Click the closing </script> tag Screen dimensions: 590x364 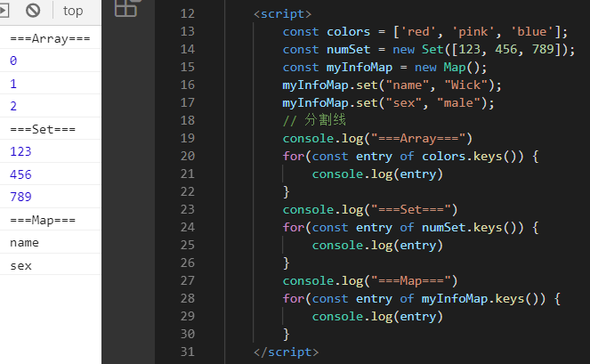[x=287, y=352]
